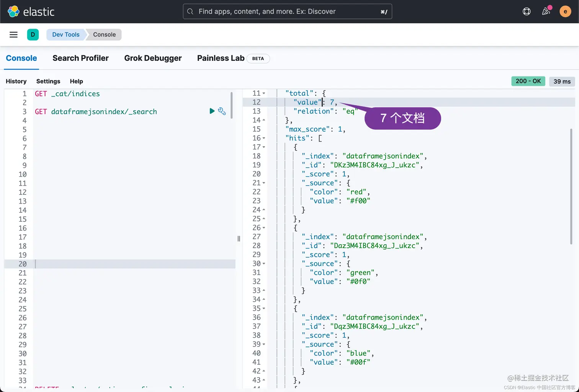This screenshot has height=392, width=579.
Task: Click the 200 - OK status badge
Action: 528,81
